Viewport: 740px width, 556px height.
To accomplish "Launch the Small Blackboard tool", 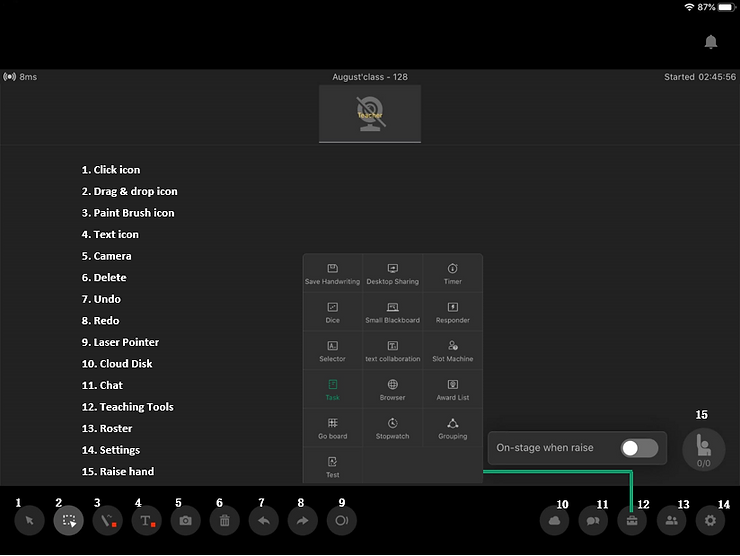I will (393, 312).
